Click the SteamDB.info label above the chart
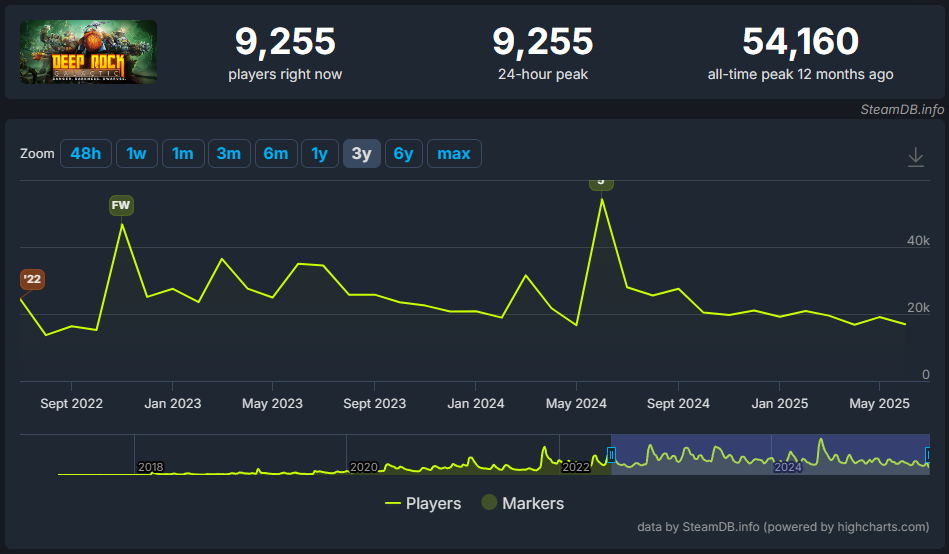This screenshot has width=949, height=554. click(902, 110)
